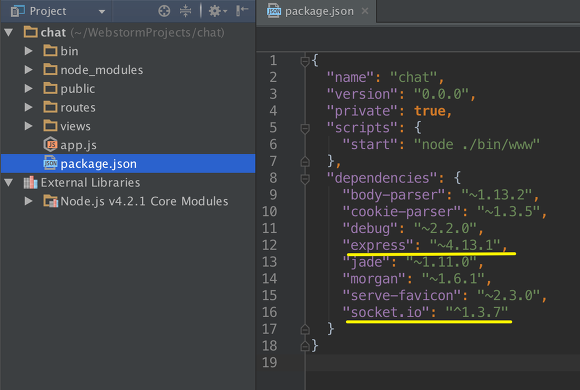Click the External Libraries icon
This screenshot has width=580, height=390.
point(30,182)
